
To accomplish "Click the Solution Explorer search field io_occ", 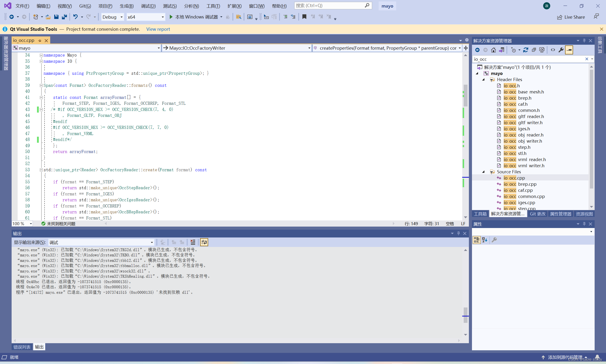I will pos(528,59).
